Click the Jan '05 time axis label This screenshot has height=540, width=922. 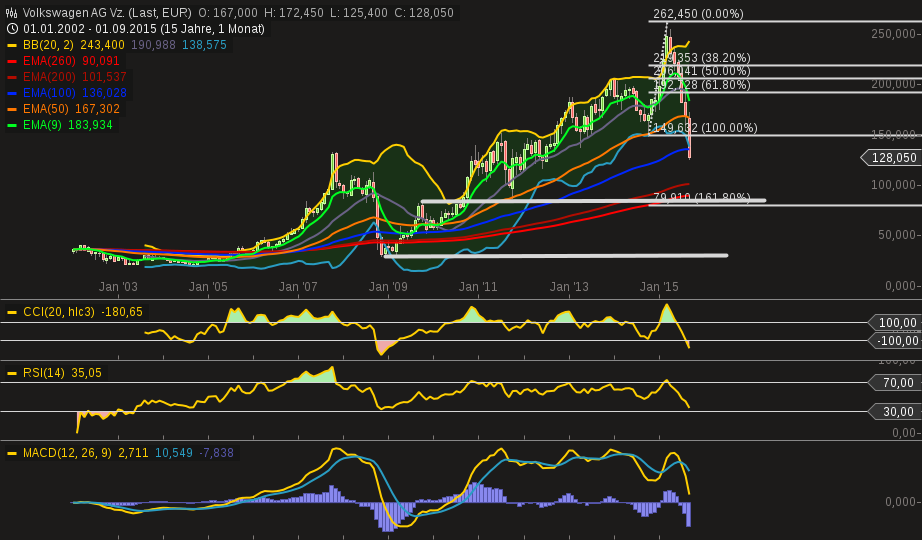coord(208,286)
